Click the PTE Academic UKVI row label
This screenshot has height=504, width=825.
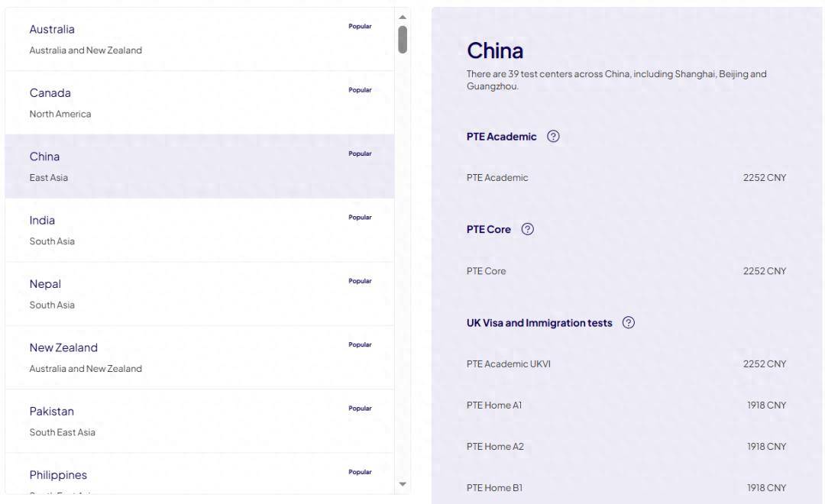click(509, 364)
